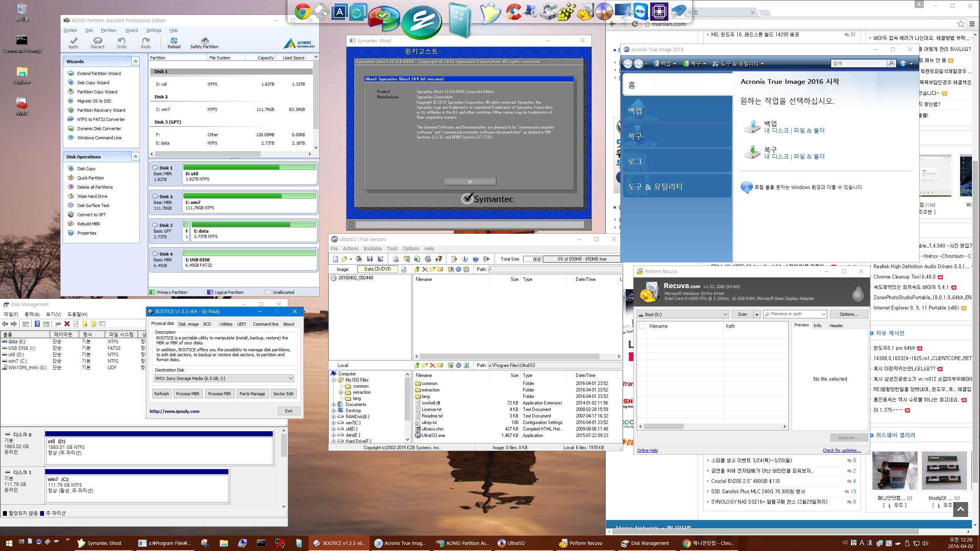The image size is (980, 551).
Task: Click the New image icon in UltraISO toolbar
Action: 335,259
